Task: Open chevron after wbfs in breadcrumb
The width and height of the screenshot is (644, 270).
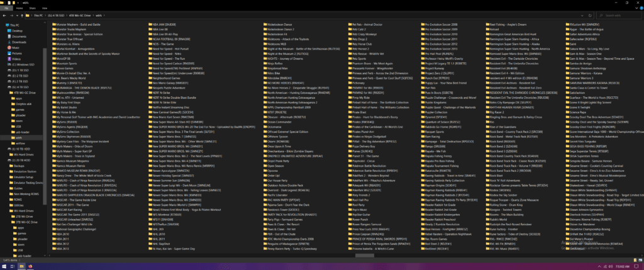Action: click(104, 16)
